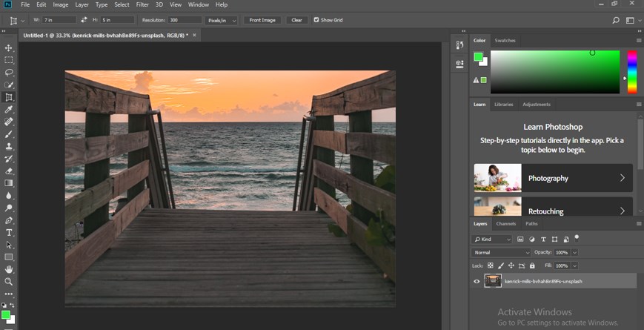Switch to the Paths tab

(531, 223)
